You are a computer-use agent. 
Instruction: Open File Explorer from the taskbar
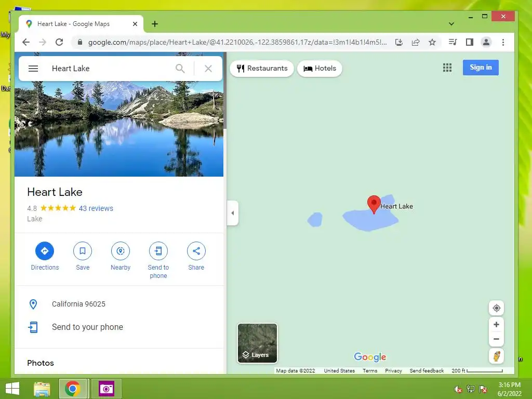coord(42,389)
